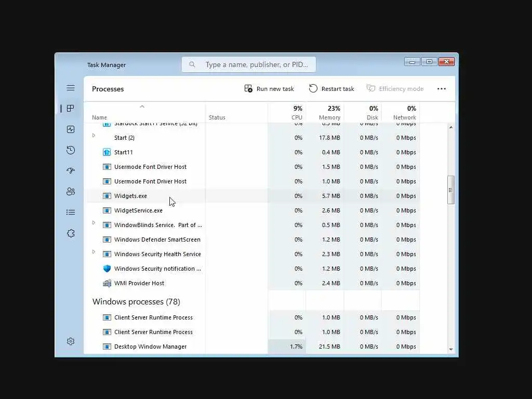This screenshot has height=399, width=532.
Task: Sort by Name column header
Action: point(99,117)
